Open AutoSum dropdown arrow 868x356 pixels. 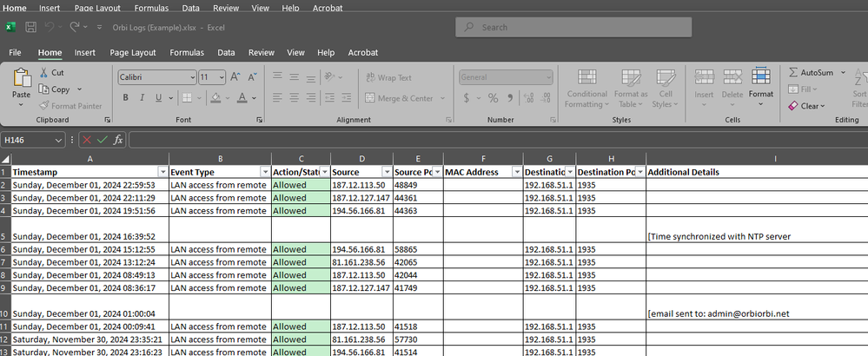click(843, 72)
